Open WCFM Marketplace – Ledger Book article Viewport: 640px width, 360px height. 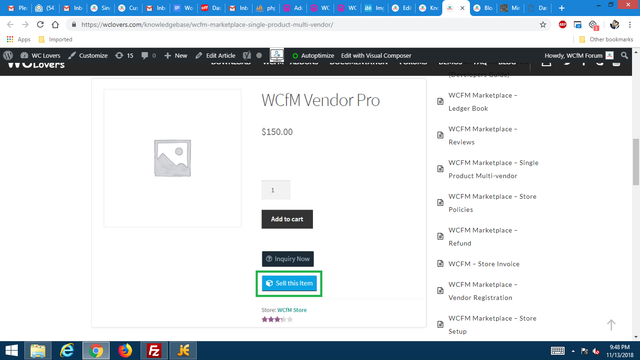483,102
